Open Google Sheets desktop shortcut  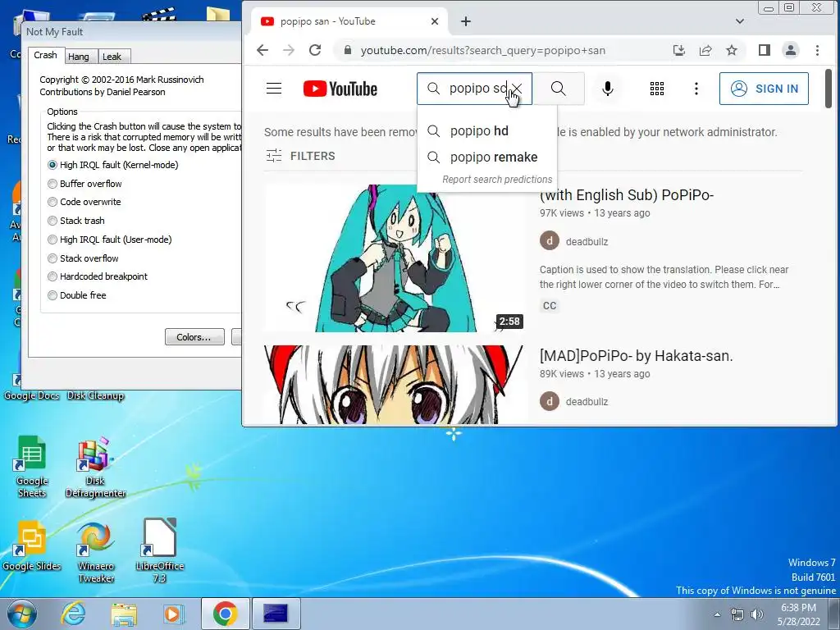coord(32,467)
